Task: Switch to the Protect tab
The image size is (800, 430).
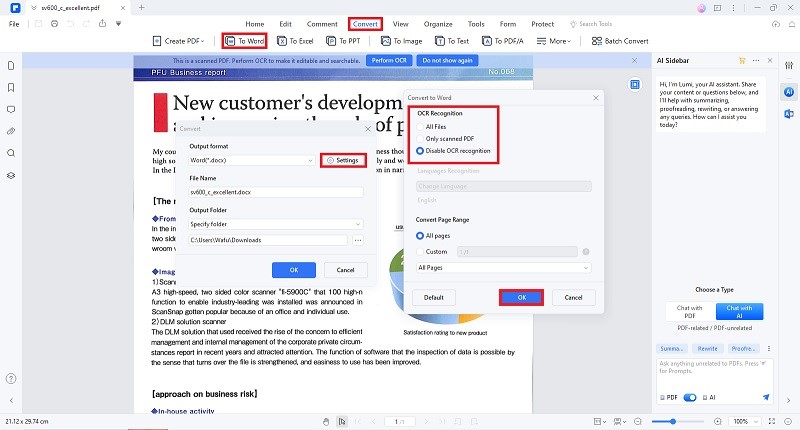Action: (542, 24)
